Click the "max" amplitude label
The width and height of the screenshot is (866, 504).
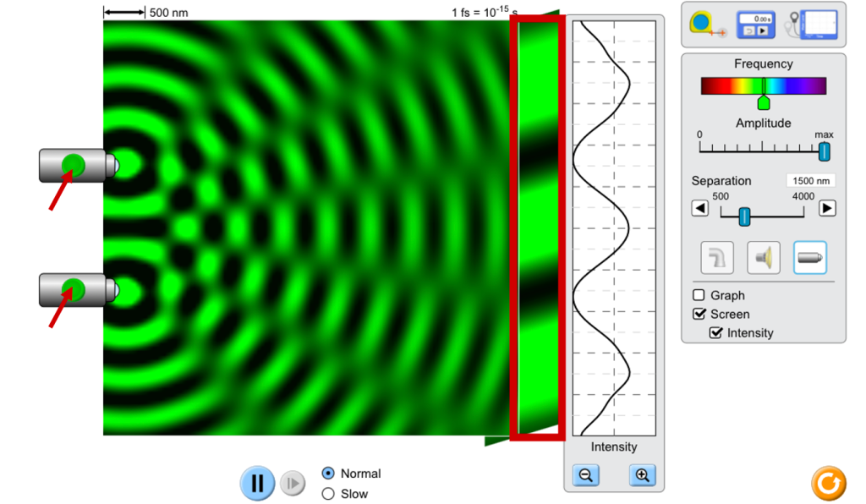[x=824, y=134]
